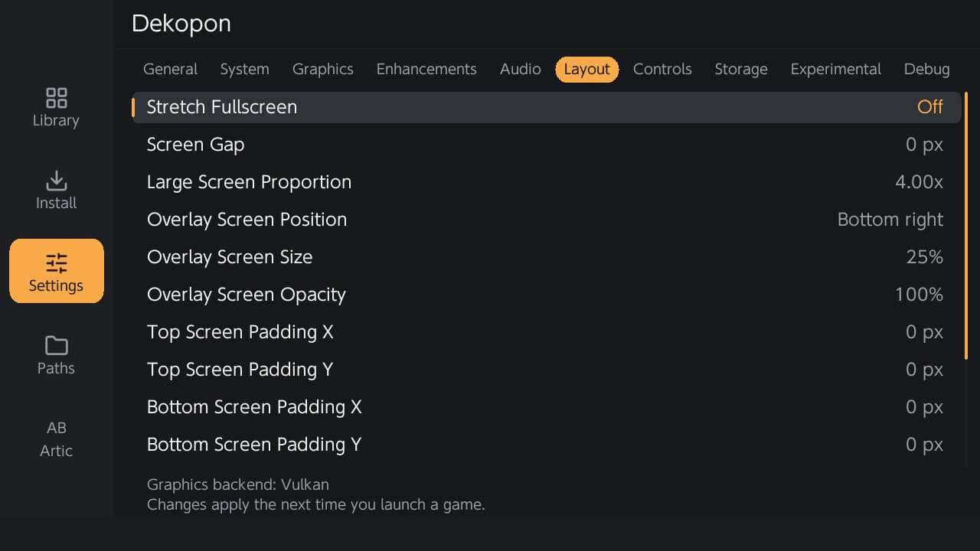Adjust the Large Screen Proportion 4.00x value
This screenshot has width=980, height=551.
[x=919, y=182]
